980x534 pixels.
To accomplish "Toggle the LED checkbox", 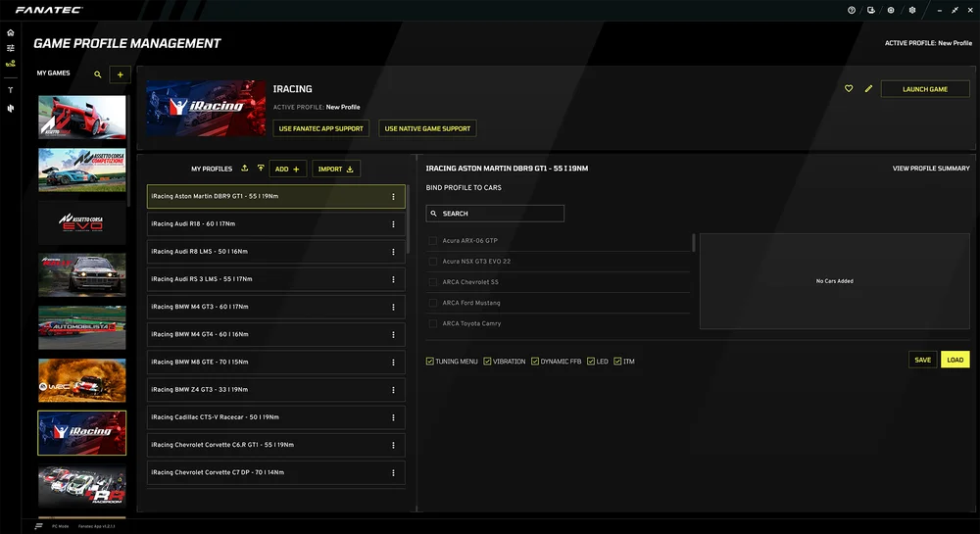I will pyautogui.click(x=591, y=361).
